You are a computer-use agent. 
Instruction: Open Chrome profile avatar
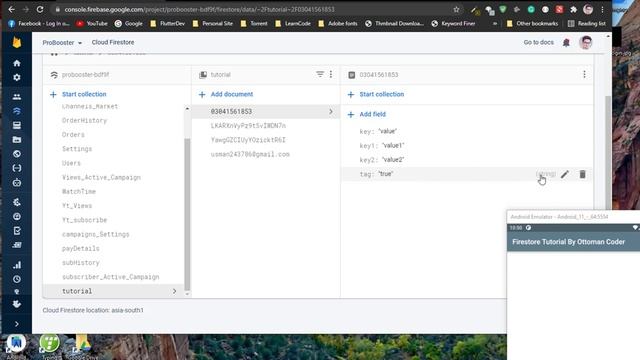click(588, 9)
